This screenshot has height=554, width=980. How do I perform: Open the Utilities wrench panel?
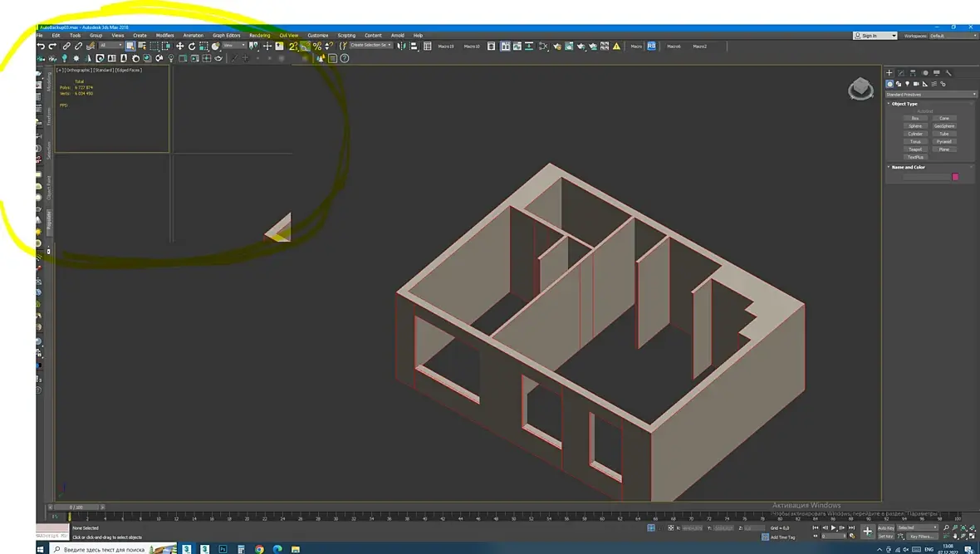click(x=948, y=73)
